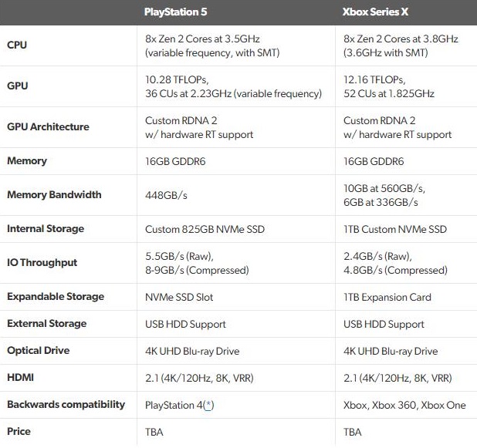Click 'Xbox, Xbox 360, Xbox One' cell
477x448 pixels.
click(x=404, y=405)
